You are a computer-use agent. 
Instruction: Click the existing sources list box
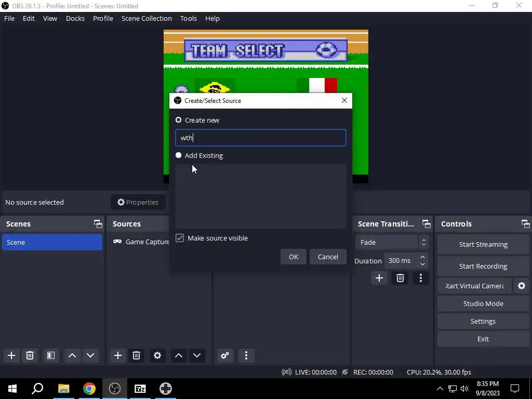[x=261, y=196]
